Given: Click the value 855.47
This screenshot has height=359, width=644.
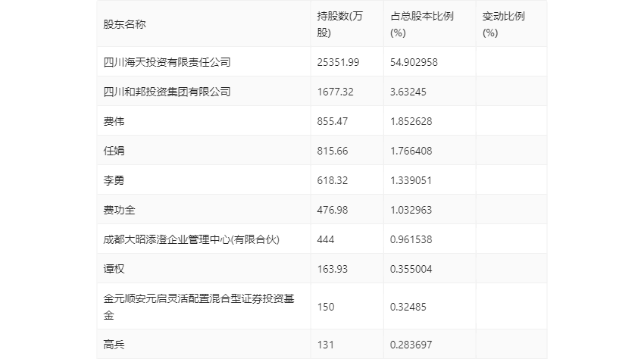Looking at the screenshot, I should coord(333,121).
